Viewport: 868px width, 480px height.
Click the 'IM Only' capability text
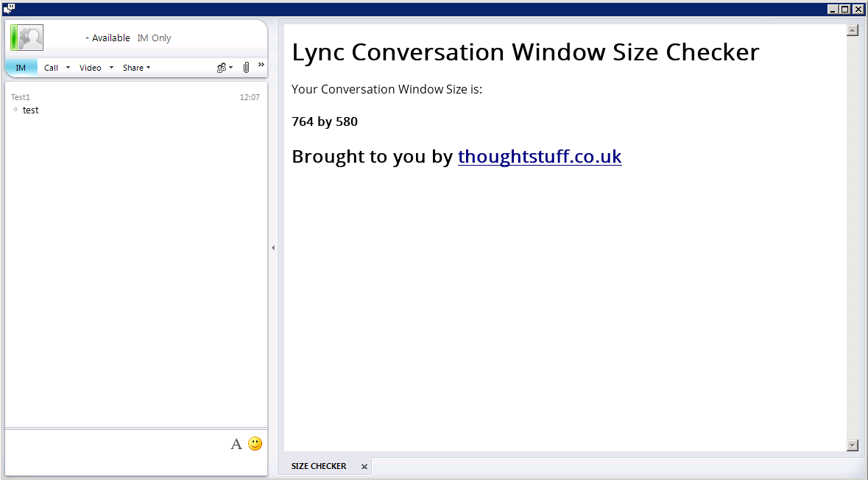[154, 38]
